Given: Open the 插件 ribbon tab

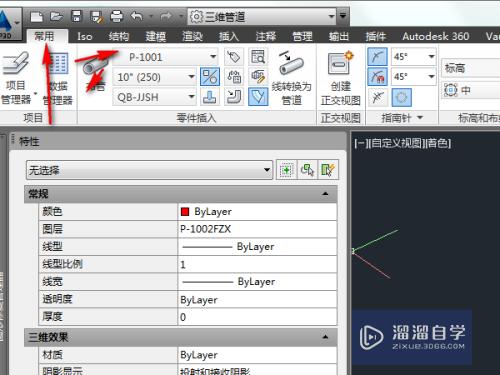Looking at the screenshot, I should coord(375,36).
